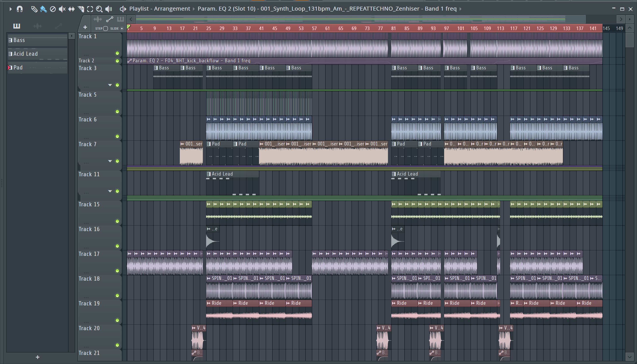
Task: Click piano pattern icon in track header
Action: pyautogui.click(x=121, y=19)
